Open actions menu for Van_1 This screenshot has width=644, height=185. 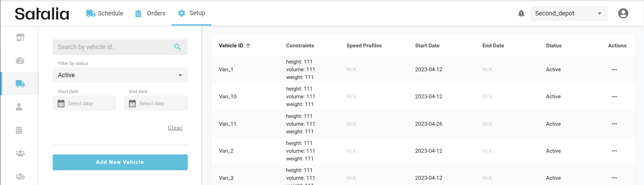point(614,70)
